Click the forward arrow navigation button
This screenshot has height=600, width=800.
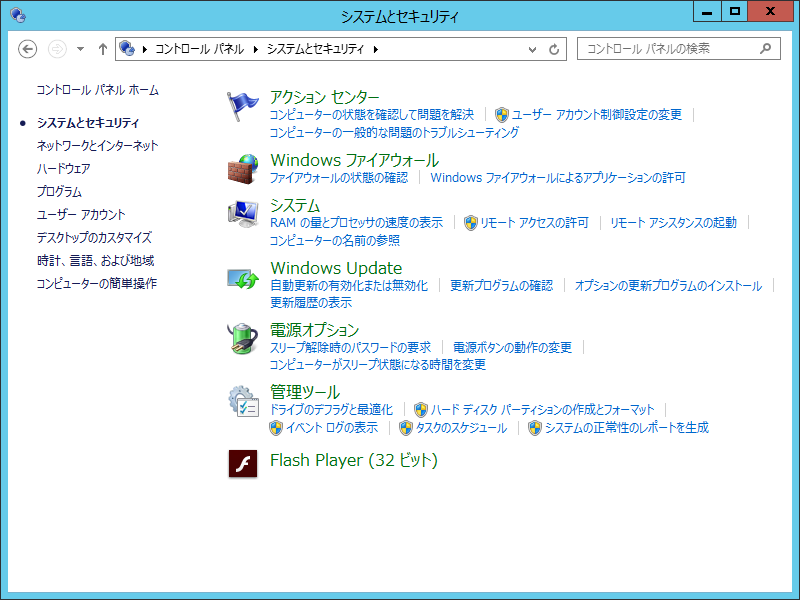tap(57, 49)
